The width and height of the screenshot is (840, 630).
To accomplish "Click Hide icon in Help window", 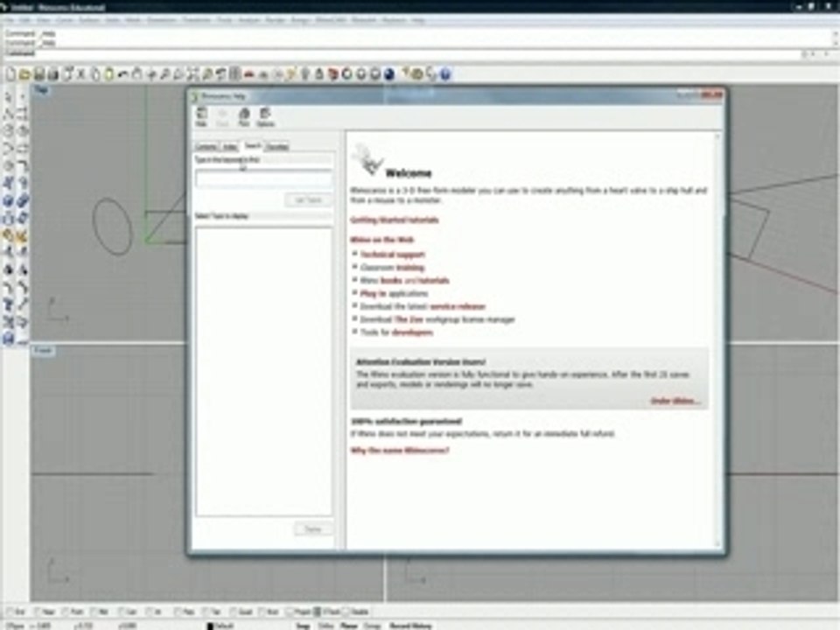I will 201,116.
